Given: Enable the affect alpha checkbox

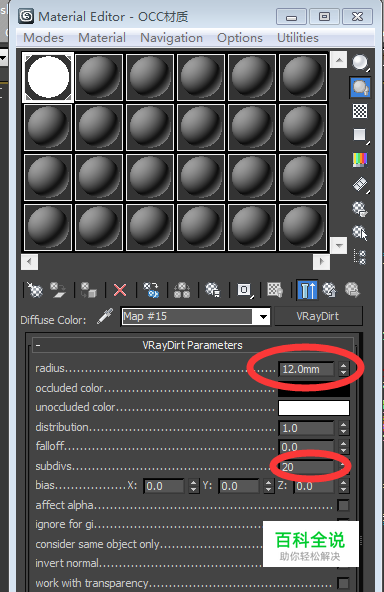Looking at the screenshot, I should pos(343,505).
